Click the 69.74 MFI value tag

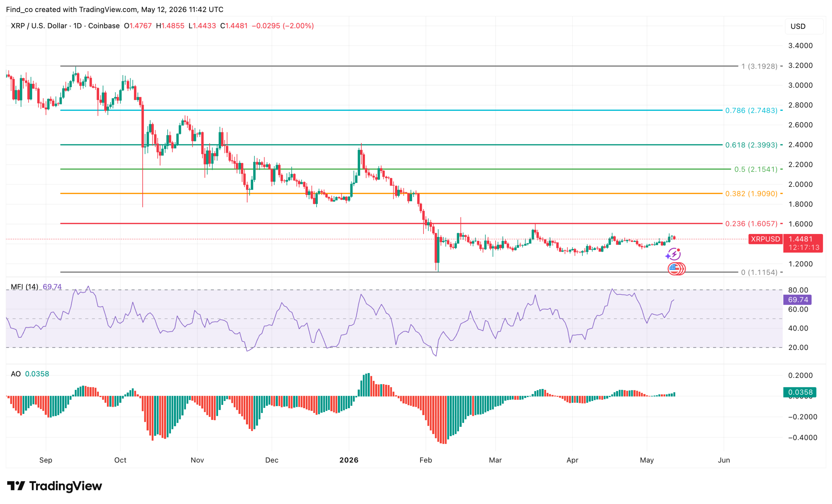coord(797,299)
